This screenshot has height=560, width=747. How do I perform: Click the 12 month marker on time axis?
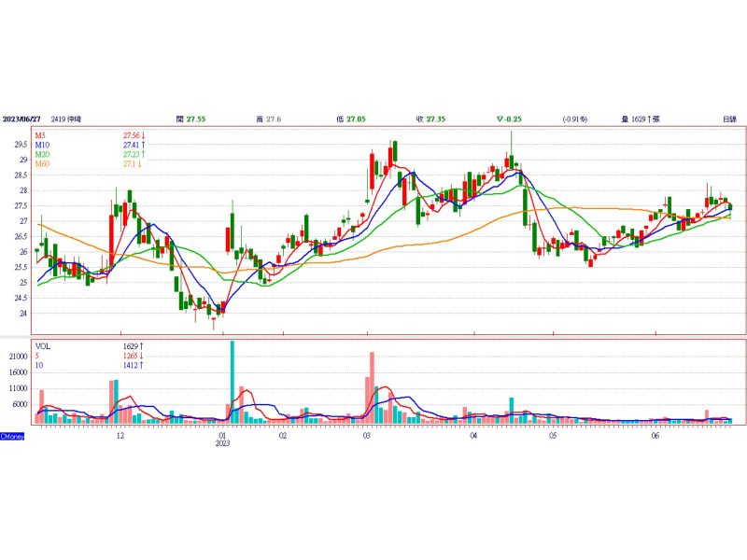[120, 436]
